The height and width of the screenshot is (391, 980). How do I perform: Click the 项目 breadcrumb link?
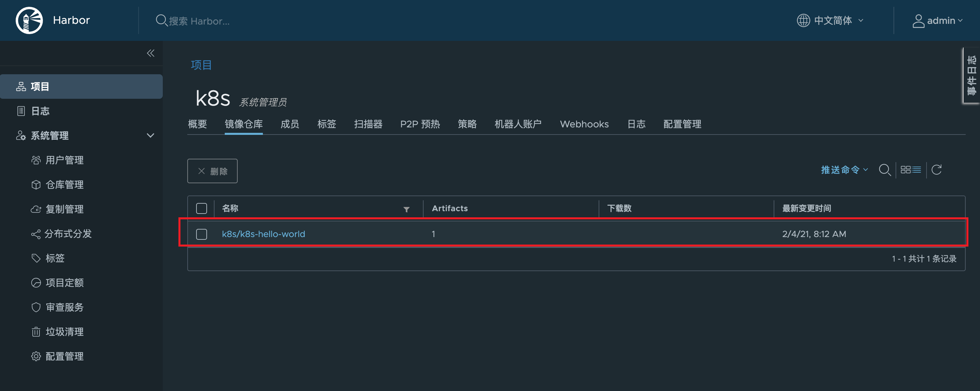[x=201, y=65]
